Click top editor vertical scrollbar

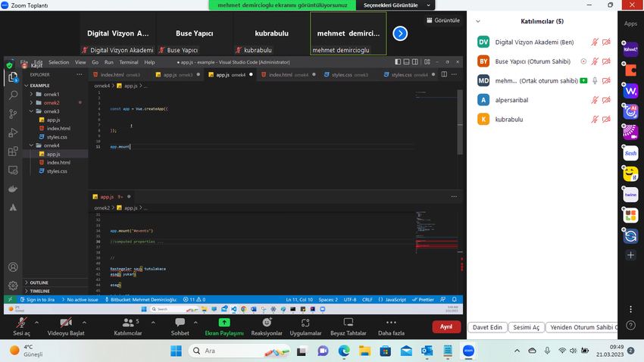tap(460, 123)
